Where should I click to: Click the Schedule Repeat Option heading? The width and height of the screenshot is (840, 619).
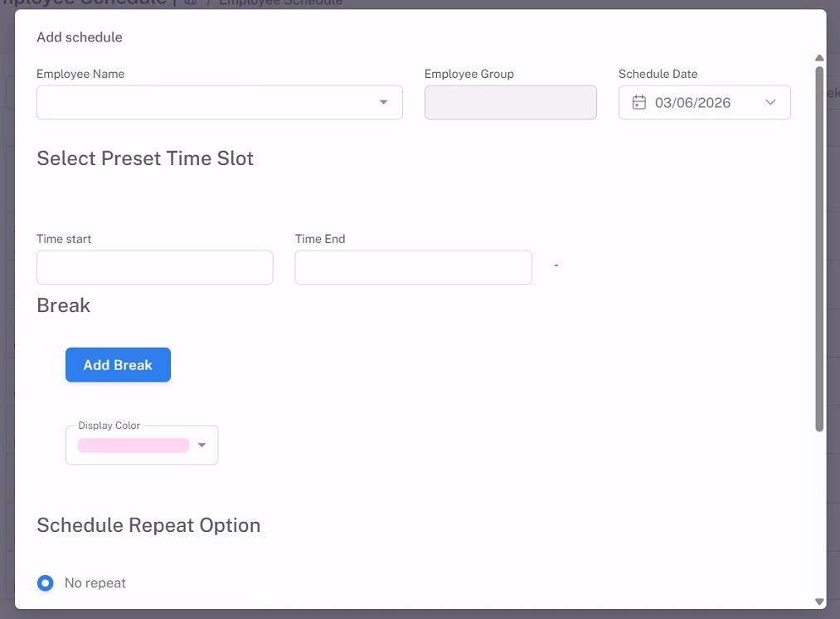pyautogui.click(x=148, y=525)
